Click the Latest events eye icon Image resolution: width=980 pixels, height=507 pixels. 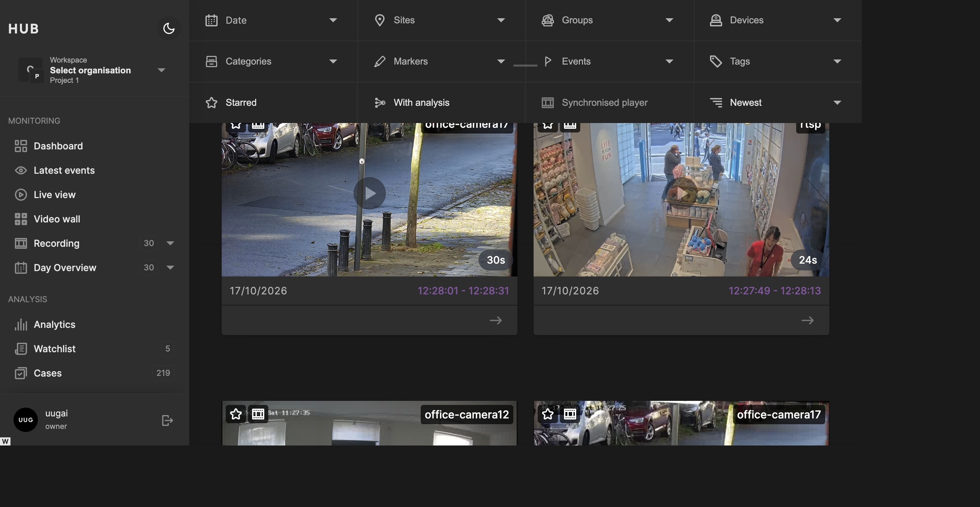point(21,170)
